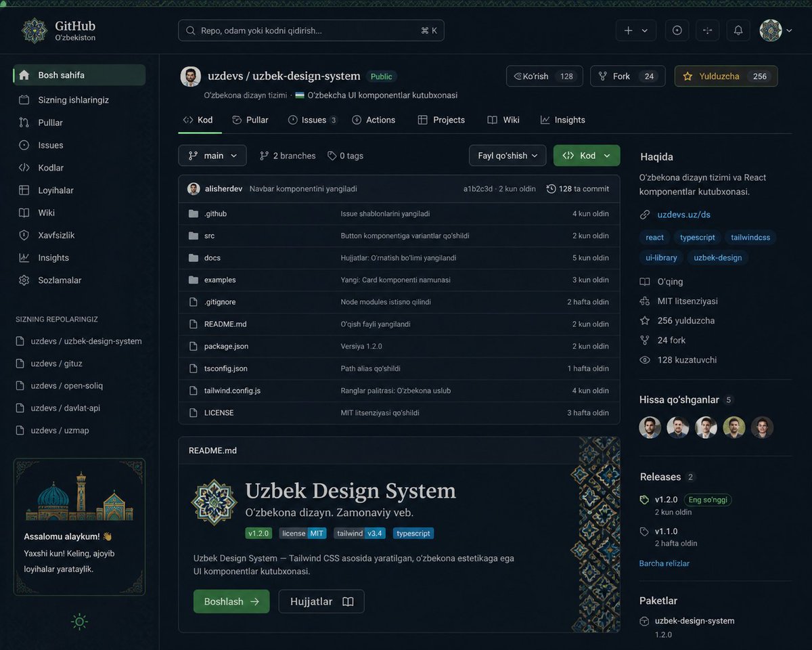812x650 pixels.
Task: Open the pull requests icon in header
Action: point(707,30)
